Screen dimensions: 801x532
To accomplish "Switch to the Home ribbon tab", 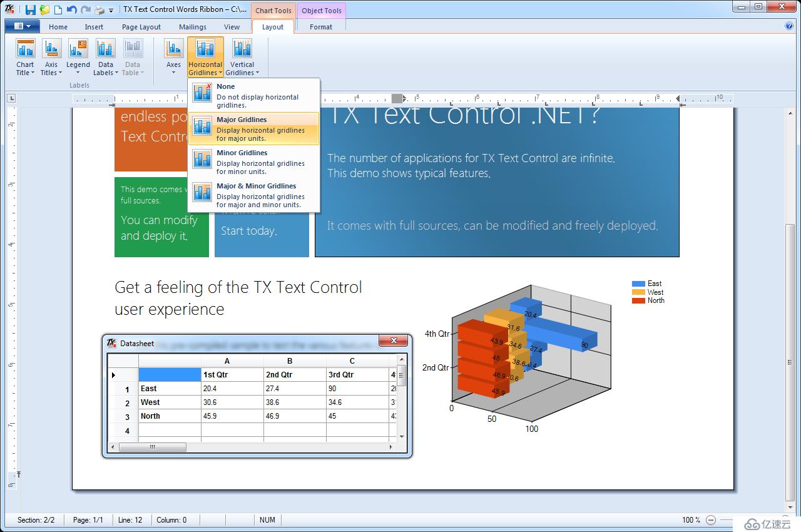I will (x=58, y=27).
